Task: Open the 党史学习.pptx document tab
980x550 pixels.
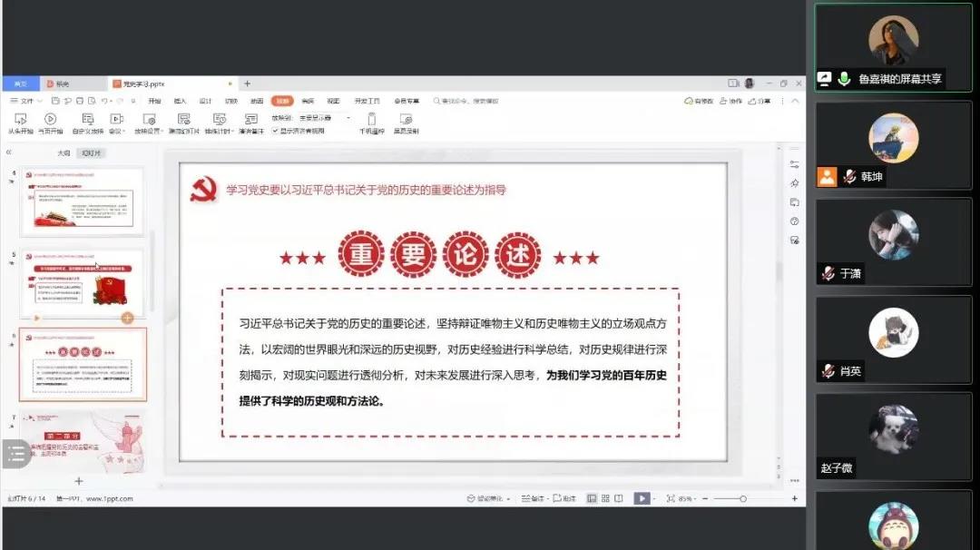Action: point(142,83)
